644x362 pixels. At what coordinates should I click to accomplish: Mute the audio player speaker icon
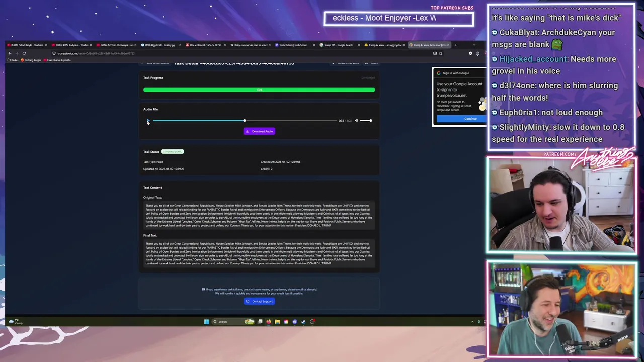click(x=356, y=121)
